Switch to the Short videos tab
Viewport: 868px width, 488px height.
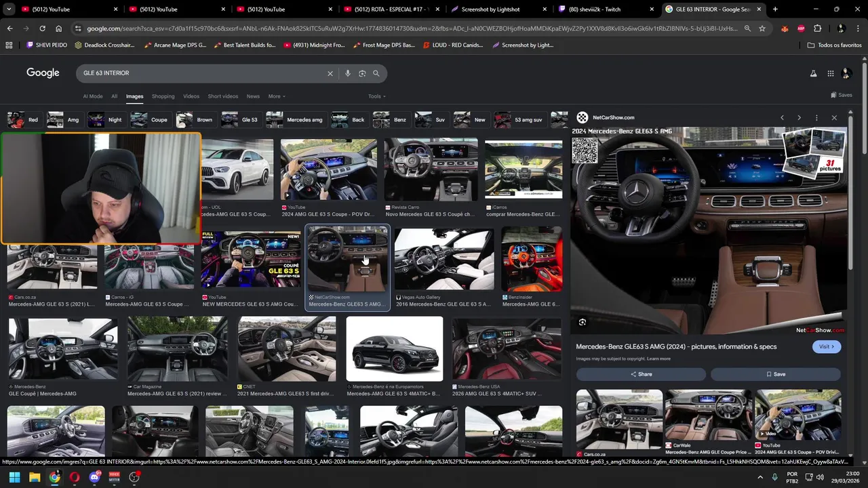(223, 96)
